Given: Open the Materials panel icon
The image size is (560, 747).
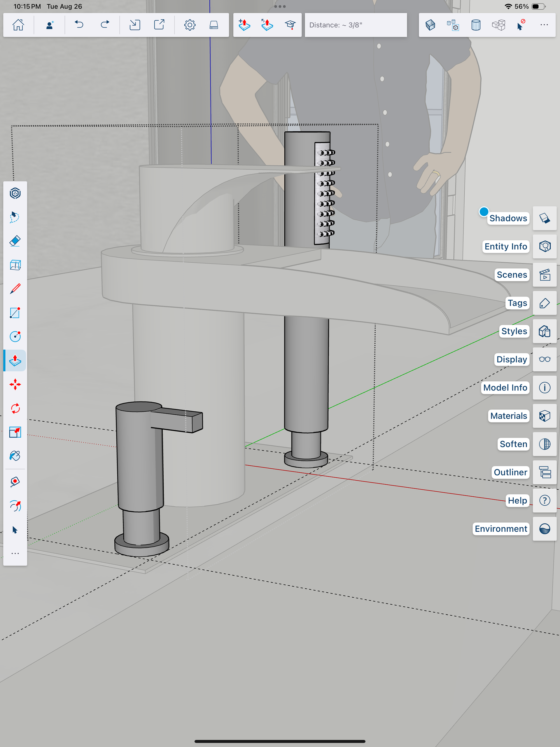Looking at the screenshot, I should point(545,416).
